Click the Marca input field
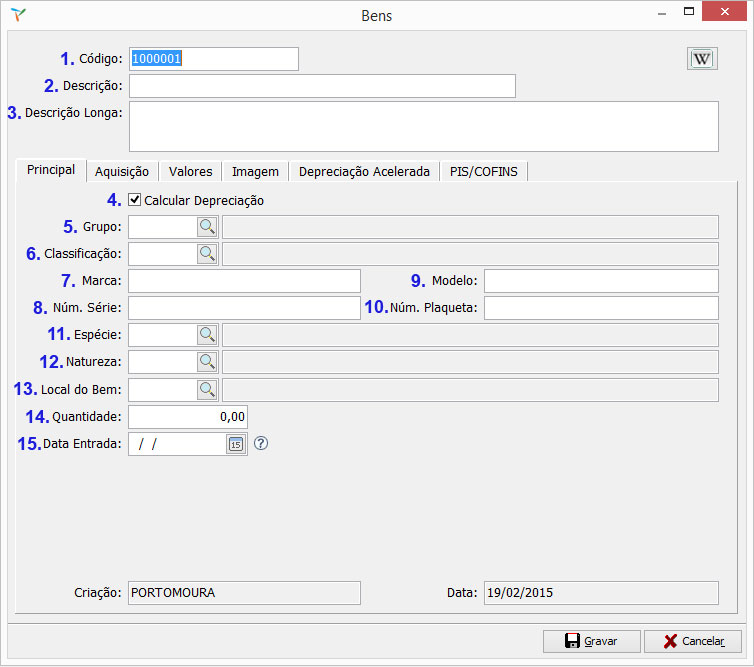This screenshot has width=754, height=667. (x=244, y=281)
